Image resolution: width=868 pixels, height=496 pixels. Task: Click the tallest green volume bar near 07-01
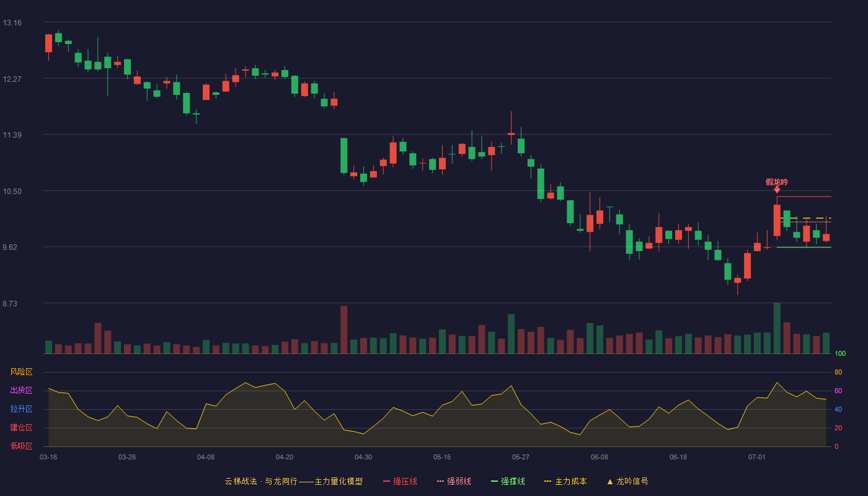[777, 328]
